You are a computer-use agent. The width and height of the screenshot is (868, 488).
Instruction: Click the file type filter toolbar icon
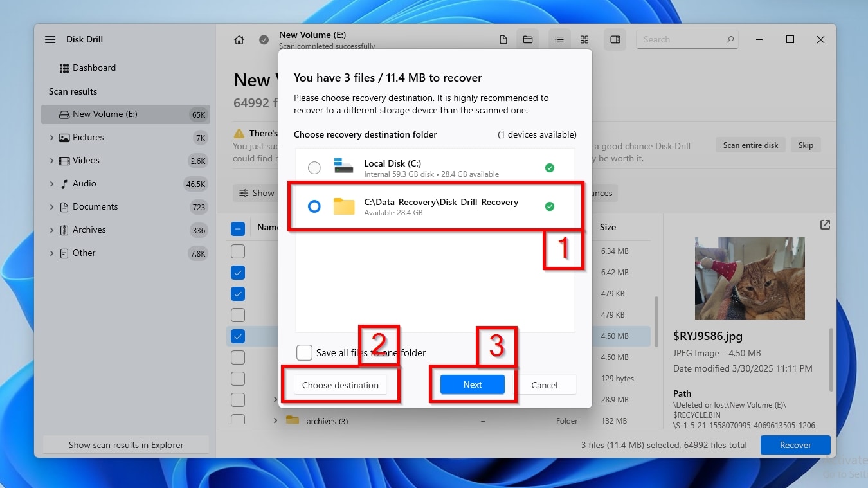click(503, 39)
